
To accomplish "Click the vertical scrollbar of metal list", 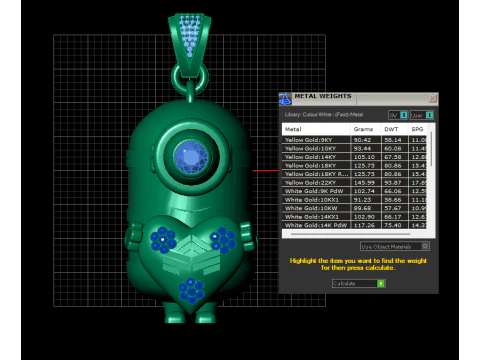I will pos(431,149).
